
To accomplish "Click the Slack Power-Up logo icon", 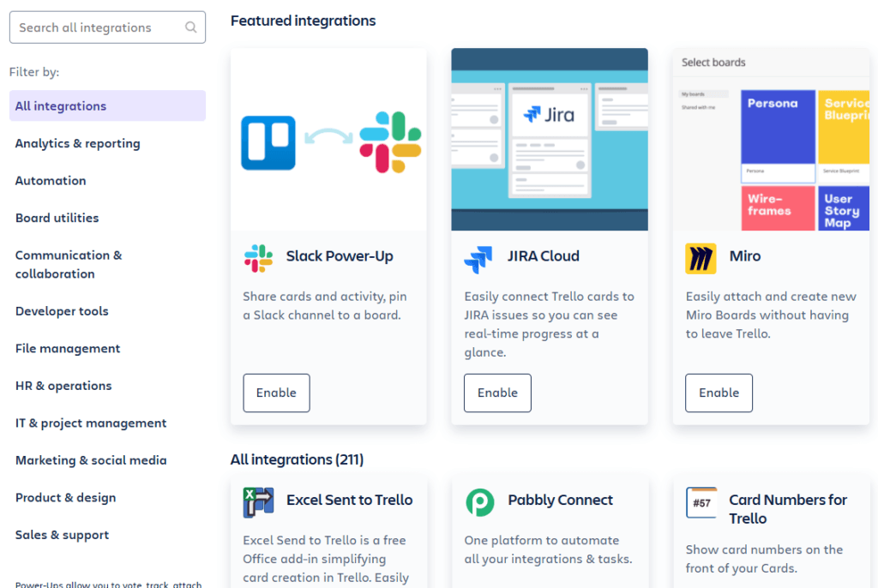I will click(x=258, y=258).
